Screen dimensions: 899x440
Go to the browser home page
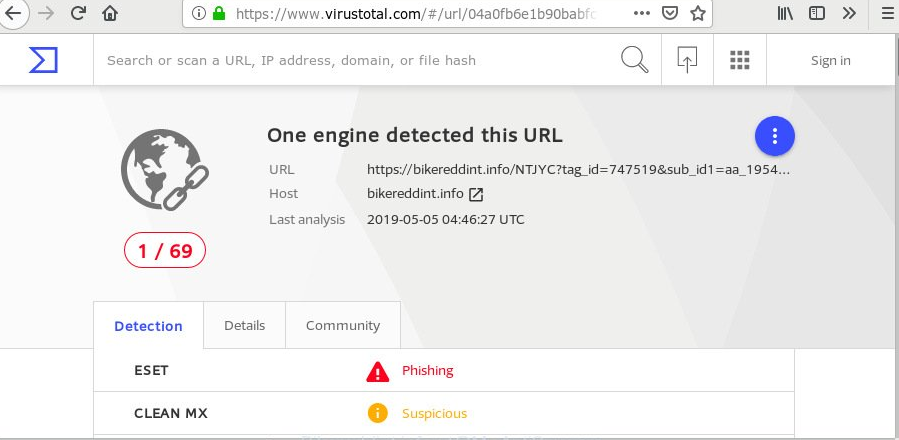coord(110,14)
